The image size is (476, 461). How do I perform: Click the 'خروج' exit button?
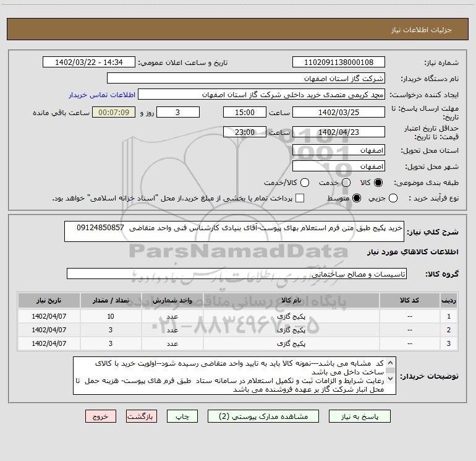coord(101,416)
